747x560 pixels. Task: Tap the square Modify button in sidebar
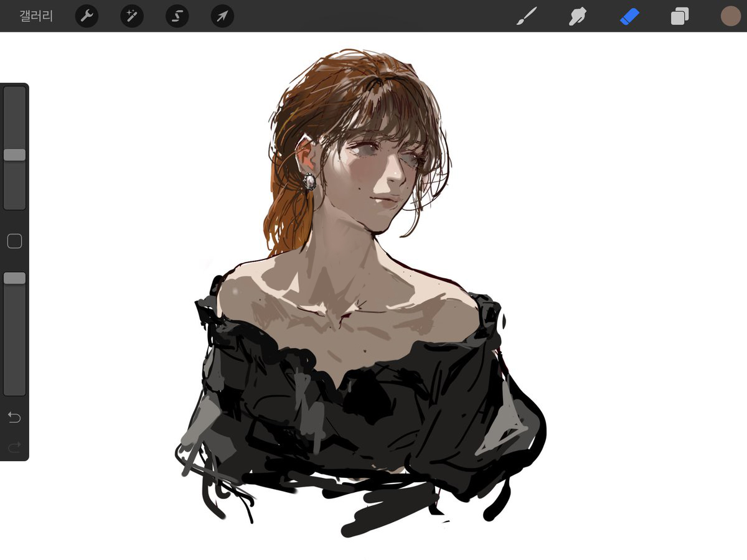[x=14, y=241]
